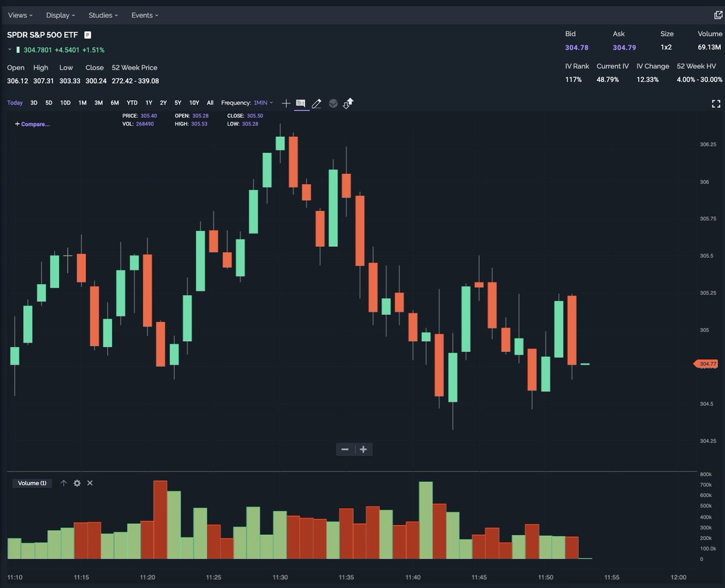Move Volume study up with arrow

tap(63, 483)
